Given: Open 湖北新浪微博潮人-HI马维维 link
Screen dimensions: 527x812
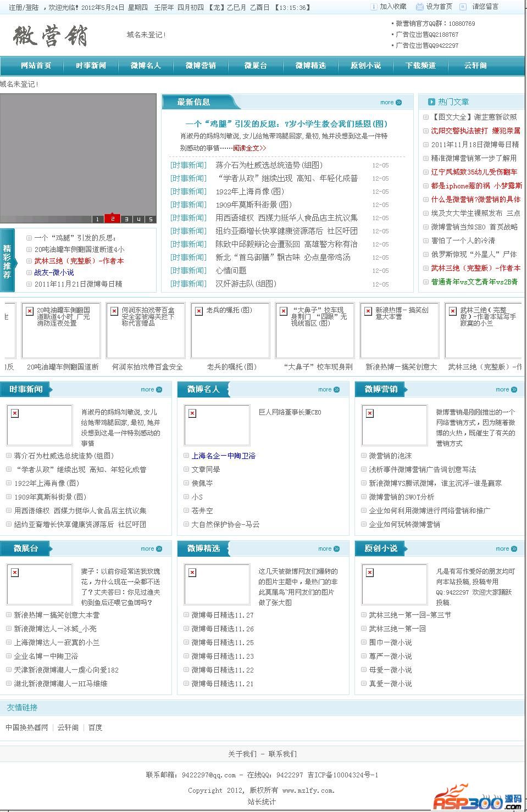Looking at the screenshot, I should coord(60,684).
